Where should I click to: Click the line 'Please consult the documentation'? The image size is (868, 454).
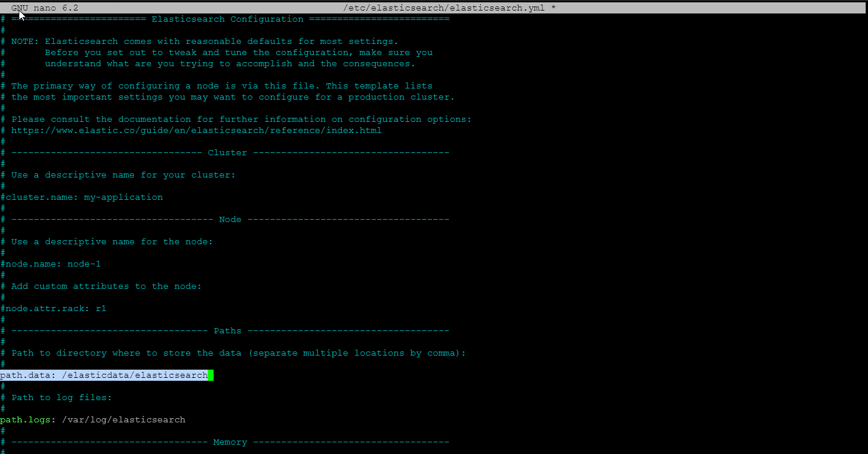236,120
